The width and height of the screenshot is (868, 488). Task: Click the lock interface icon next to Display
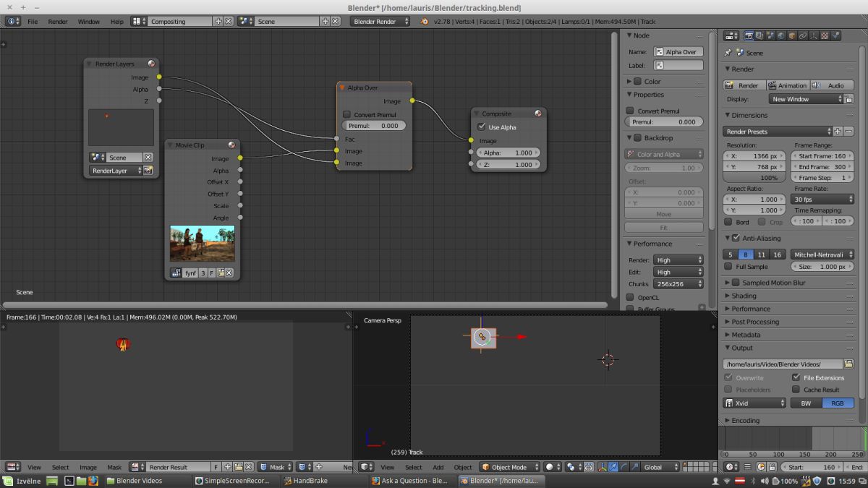click(x=848, y=99)
